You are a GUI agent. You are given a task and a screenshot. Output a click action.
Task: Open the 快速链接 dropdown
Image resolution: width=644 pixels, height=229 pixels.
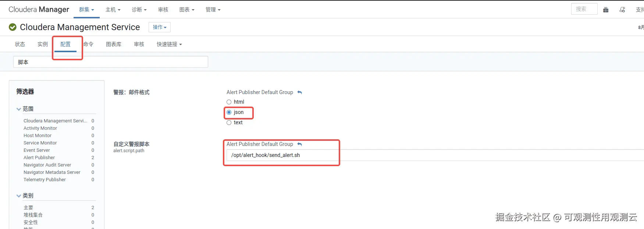point(169,44)
